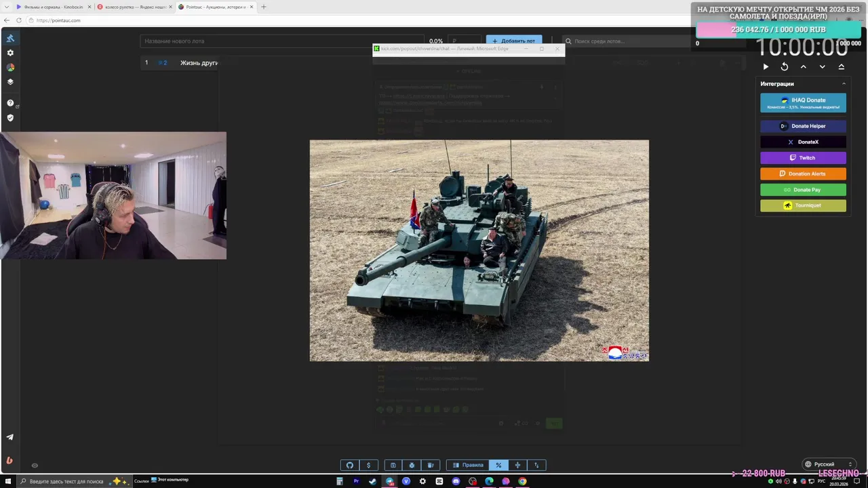Click the Boosty icon at sidebar bottom
868x488 pixels.
pos(9,460)
